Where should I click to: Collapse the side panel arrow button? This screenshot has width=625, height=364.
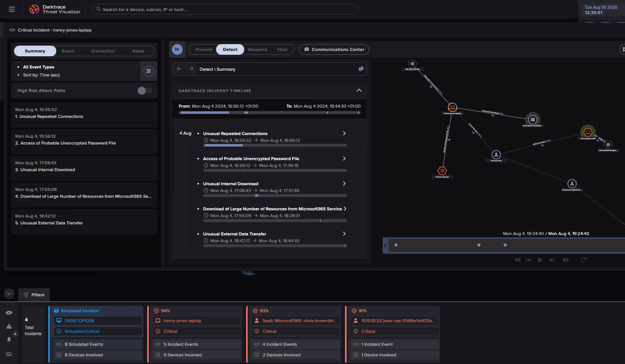(177, 49)
